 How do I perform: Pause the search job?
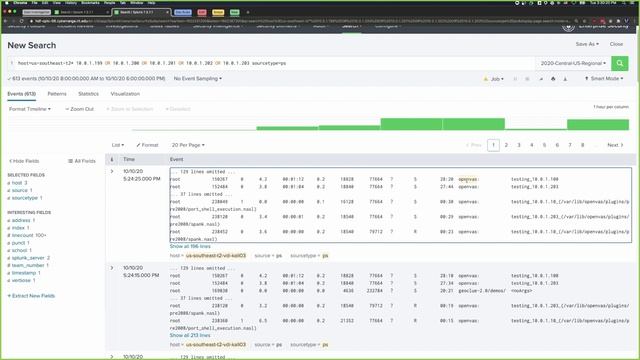tap(515, 79)
